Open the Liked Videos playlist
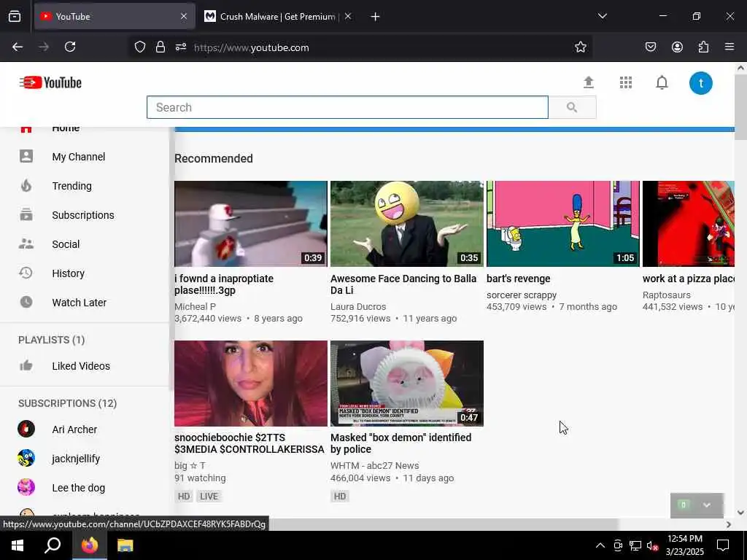 (81, 366)
